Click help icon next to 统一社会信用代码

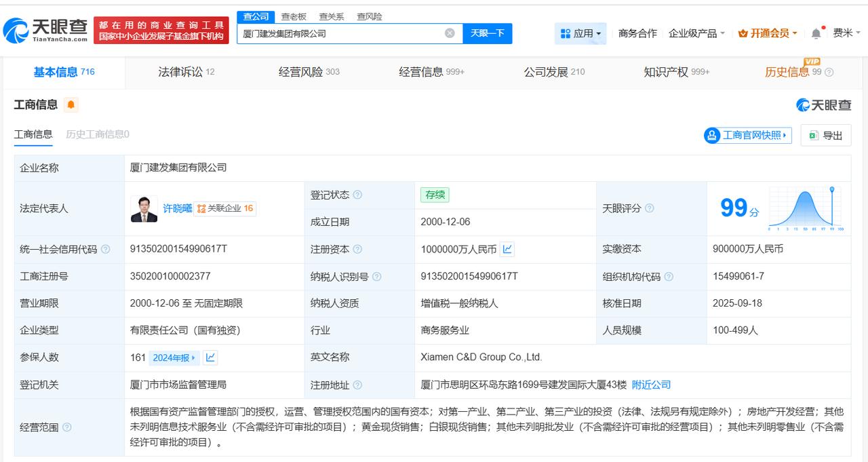(106, 249)
